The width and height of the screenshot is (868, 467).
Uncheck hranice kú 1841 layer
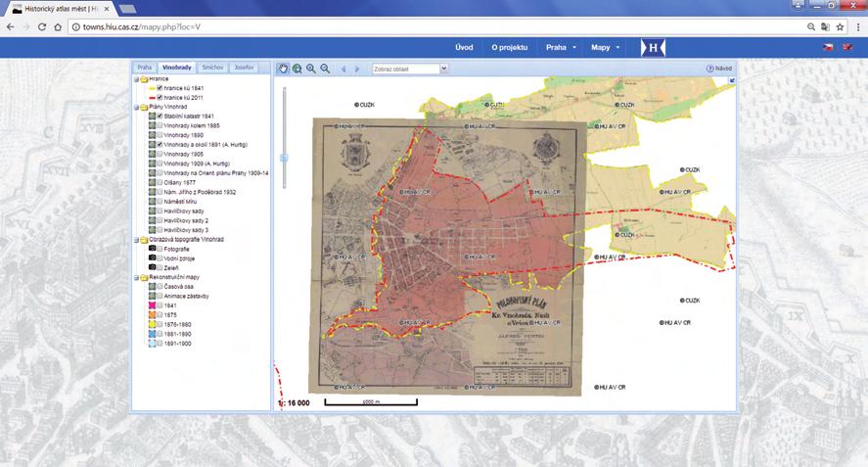[x=160, y=88]
